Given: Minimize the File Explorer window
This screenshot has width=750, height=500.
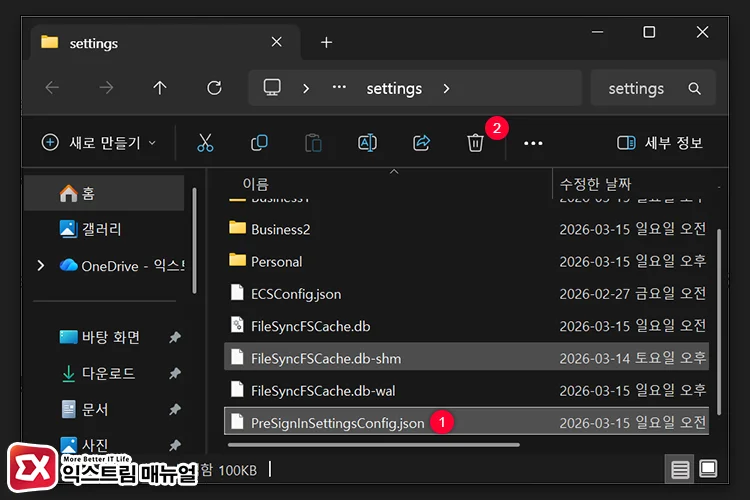Looking at the screenshot, I should (x=597, y=32).
